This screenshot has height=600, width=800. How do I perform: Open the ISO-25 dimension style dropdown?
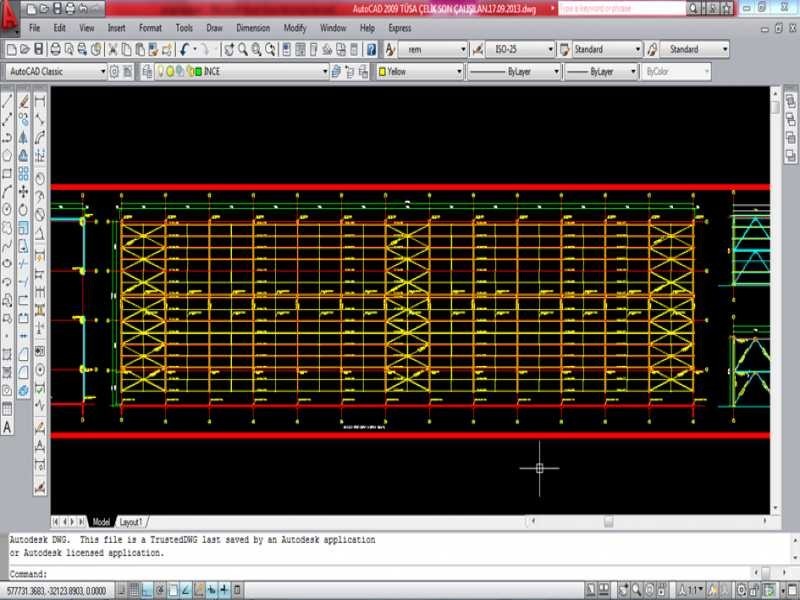[549, 49]
